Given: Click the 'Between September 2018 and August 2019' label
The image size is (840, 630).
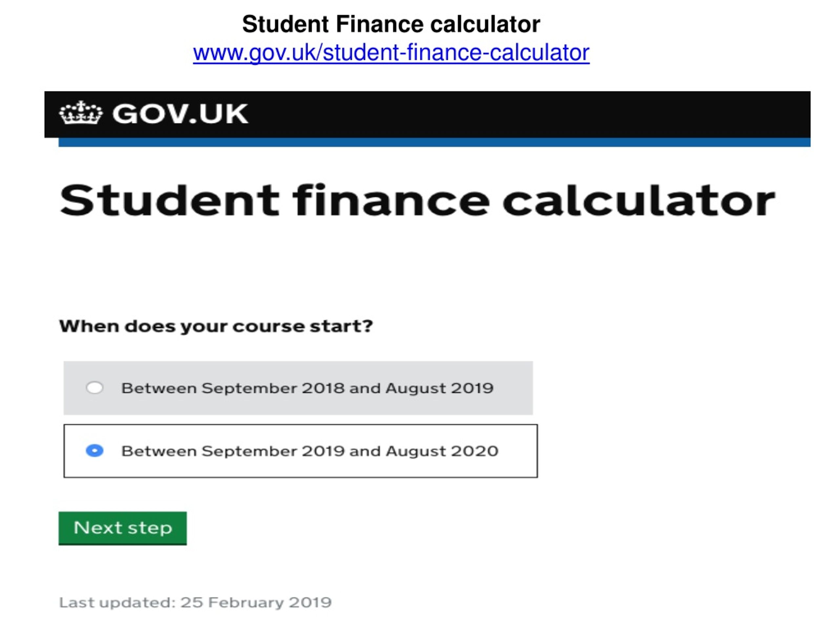Looking at the screenshot, I should (307, 388).
